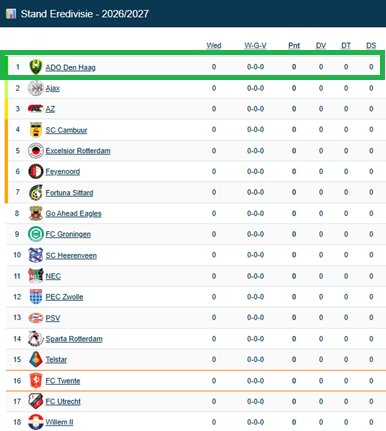Sort table by the W-G-V column header
Image resolution: width=386 pixels, height=431 pixels.
tap(255, 46)
